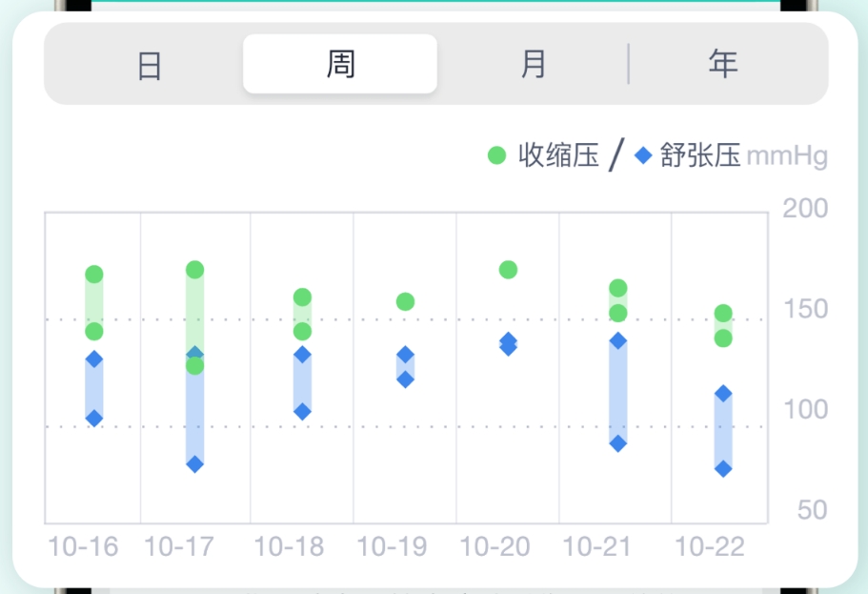The image size is (868, 594).
Task: Click the 收缩压 legend text
Action: [x=558, y=155]
